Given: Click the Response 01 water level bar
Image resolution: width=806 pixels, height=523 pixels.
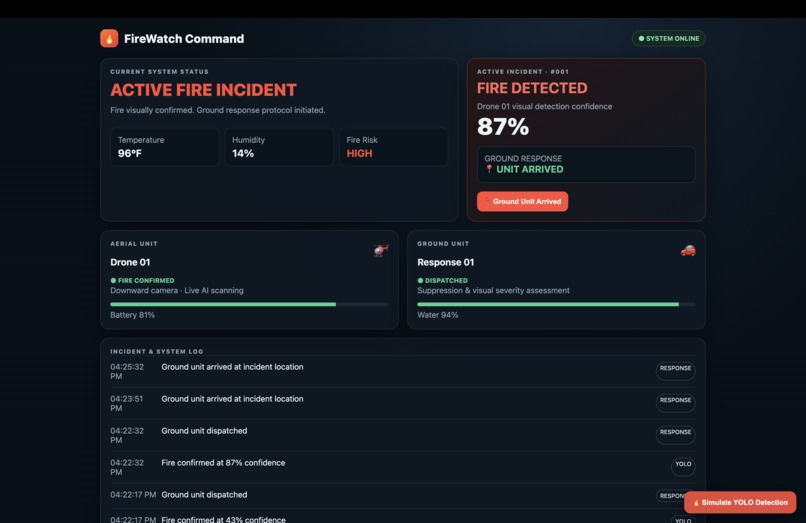Looking at the screenshot, I should (556, 304).
